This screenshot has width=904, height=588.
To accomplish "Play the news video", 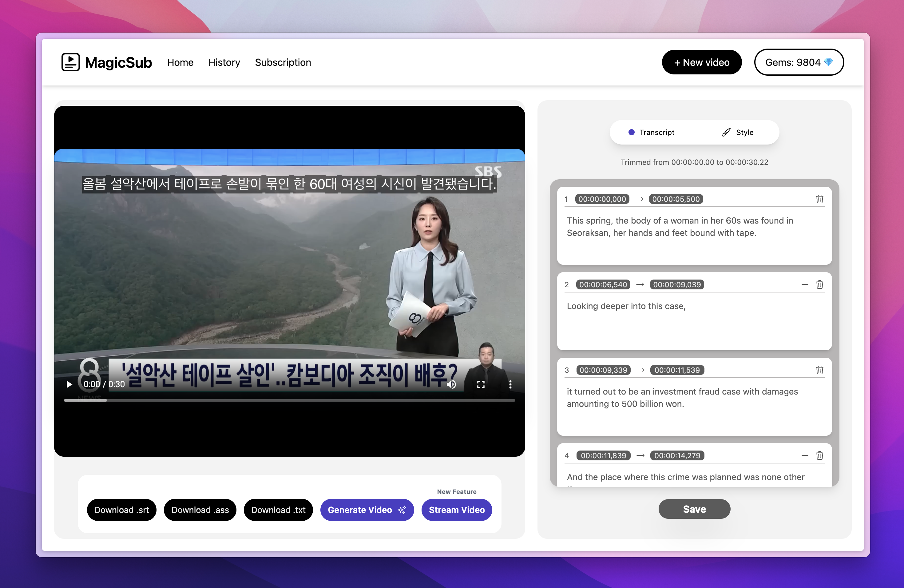I will [69, 384].
